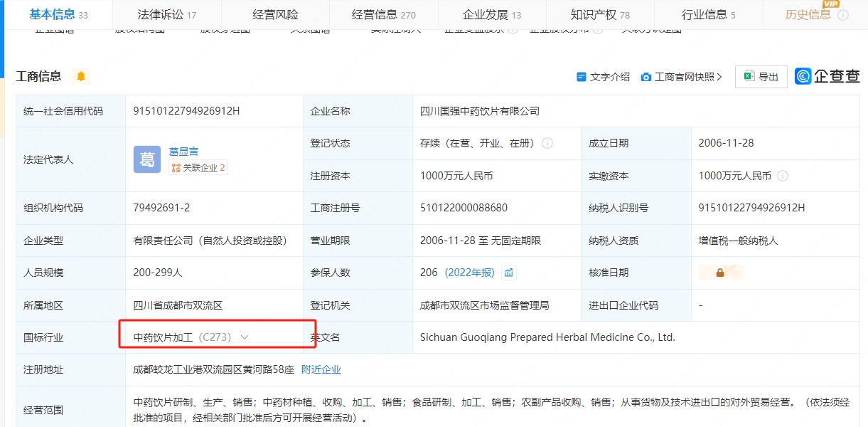The width and height of the screenshot is (868, 427).
Task: Click company name 四川国强中药饮片有限公司
Action: [480, 111]
